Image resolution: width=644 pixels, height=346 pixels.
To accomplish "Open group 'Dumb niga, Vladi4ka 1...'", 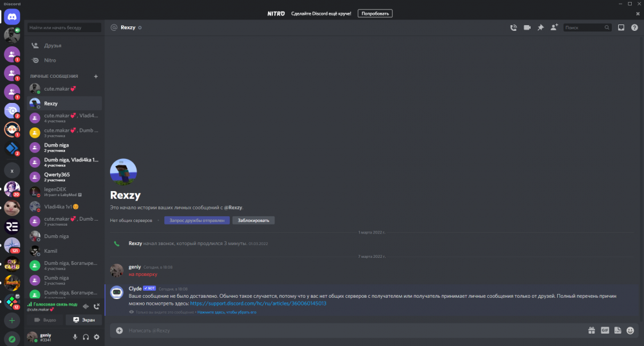I will pos(64,162).
